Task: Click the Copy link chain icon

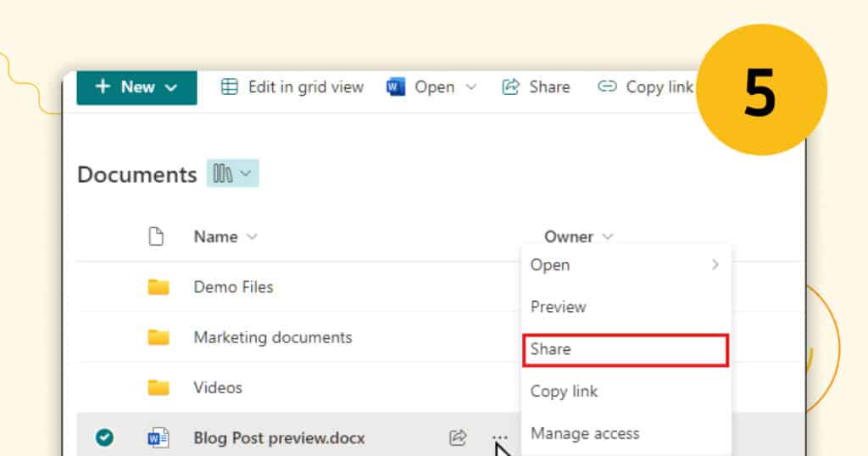Action: (607, 87)
